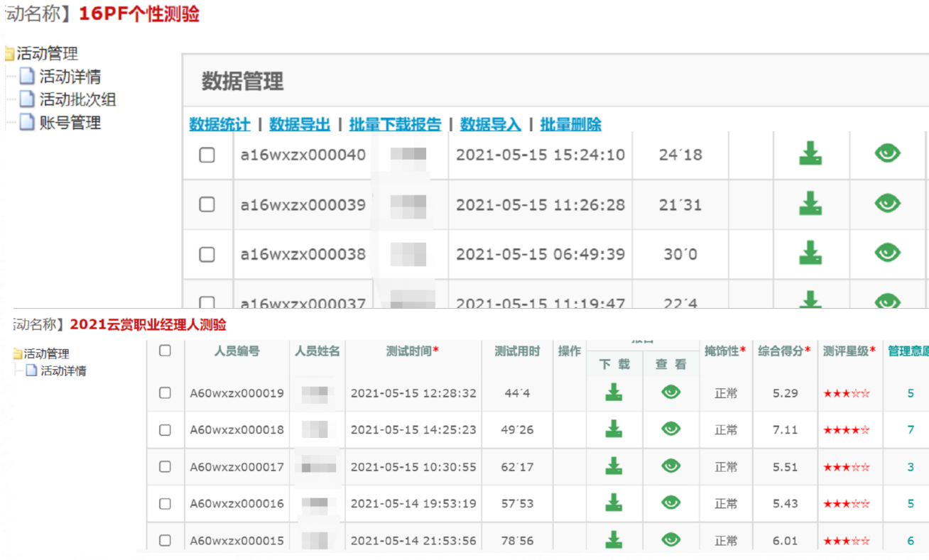The width and height of the screenshot is (929, 560).
Task: Click 批量删除 link
Action: tap(570, 124)
